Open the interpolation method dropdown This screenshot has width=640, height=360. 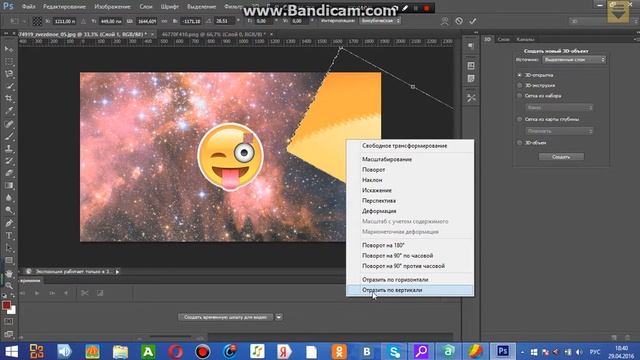pyautogui.click(x=380, y=21)
